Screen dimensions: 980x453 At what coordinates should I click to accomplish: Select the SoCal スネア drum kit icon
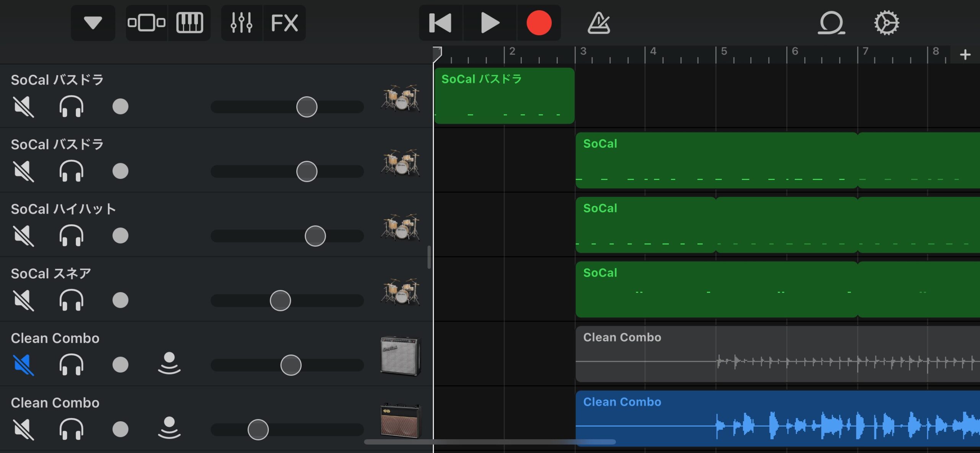pyautogui.click(x=400, y=292)
